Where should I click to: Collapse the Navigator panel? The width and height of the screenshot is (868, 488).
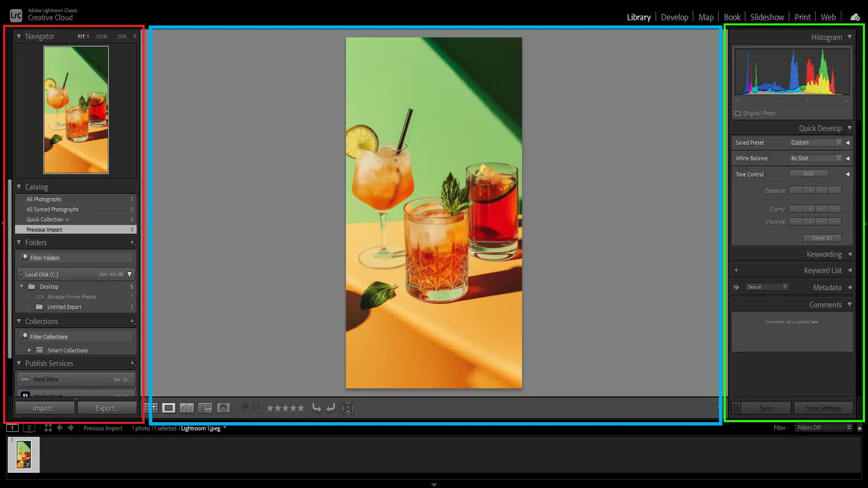(19, 36)
